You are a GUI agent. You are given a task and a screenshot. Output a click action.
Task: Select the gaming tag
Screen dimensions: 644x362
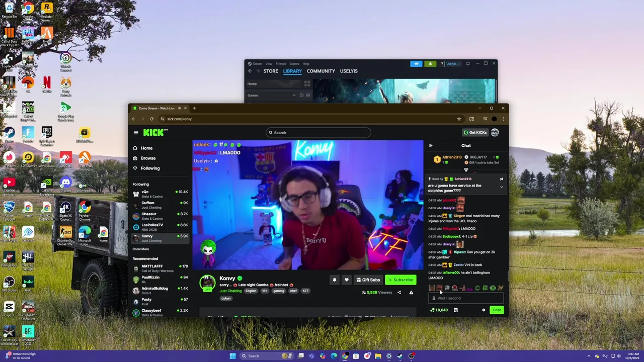[279, 291]
